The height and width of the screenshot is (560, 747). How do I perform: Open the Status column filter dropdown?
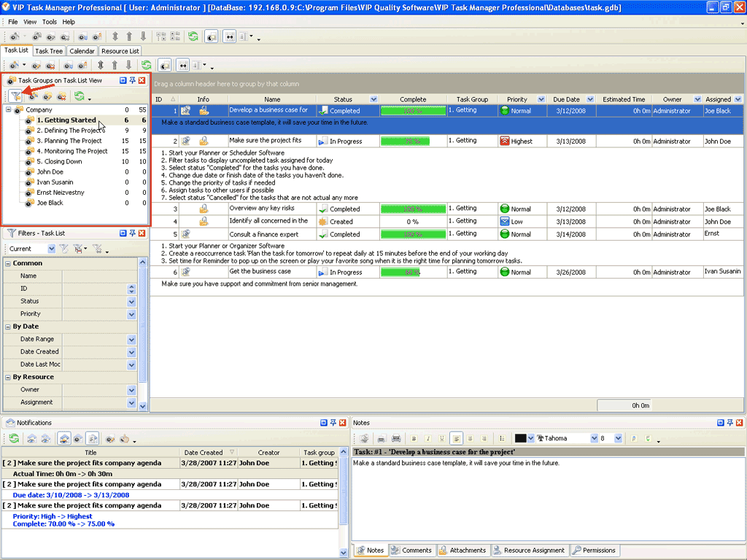tap(373, 99)
